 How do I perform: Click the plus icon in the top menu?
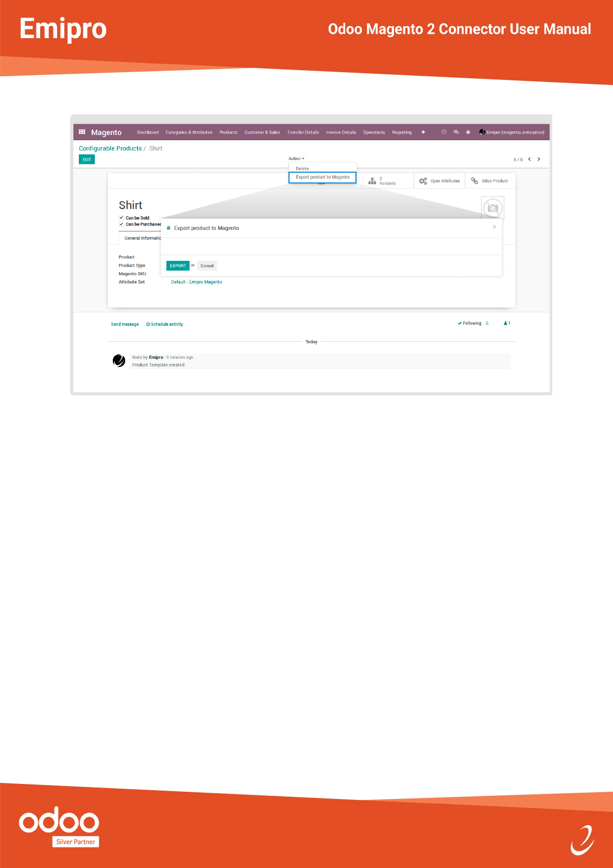click(x=423, y=132)
